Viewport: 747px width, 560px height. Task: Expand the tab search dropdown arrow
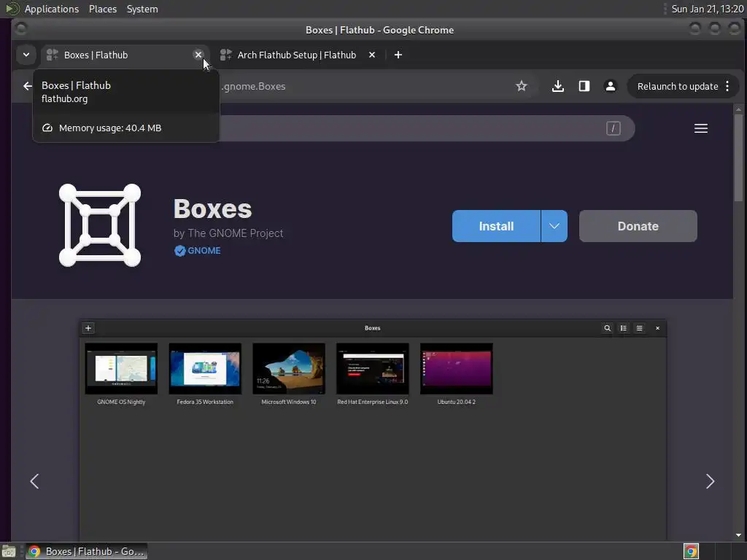pos(26,55)
